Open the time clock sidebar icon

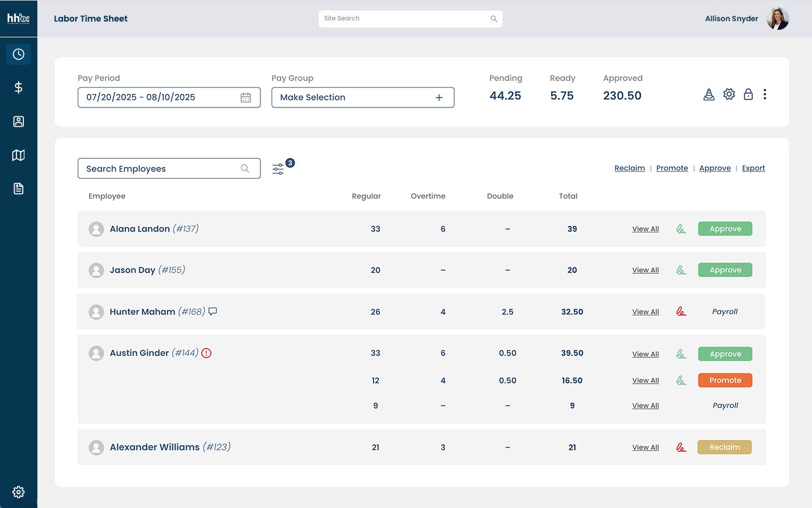pyautogui.click(x=19, y=54)
